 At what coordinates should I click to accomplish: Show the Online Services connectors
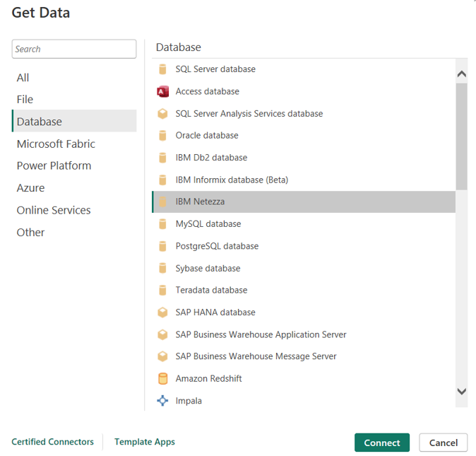click(54, 211)
